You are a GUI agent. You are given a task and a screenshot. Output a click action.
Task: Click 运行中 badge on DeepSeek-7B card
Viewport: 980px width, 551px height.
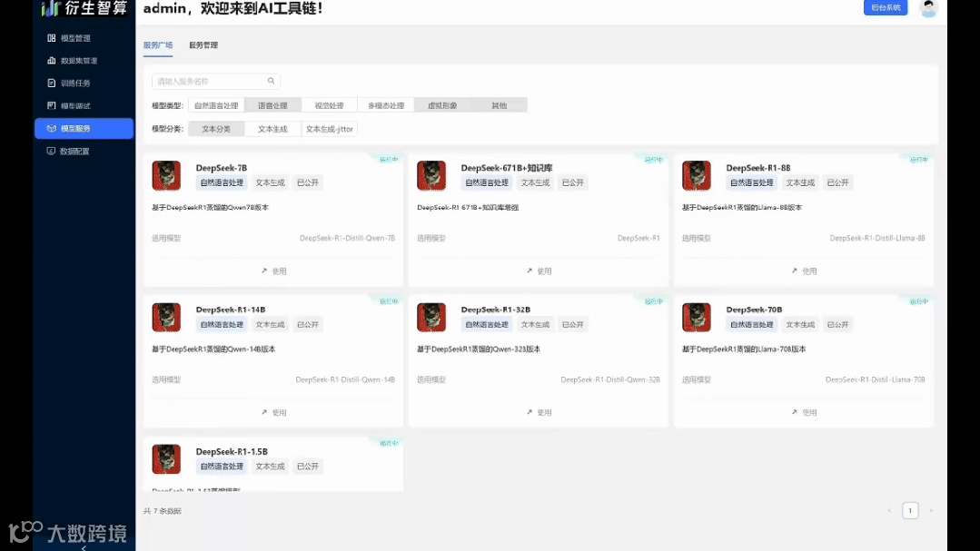tap(389, 160)
